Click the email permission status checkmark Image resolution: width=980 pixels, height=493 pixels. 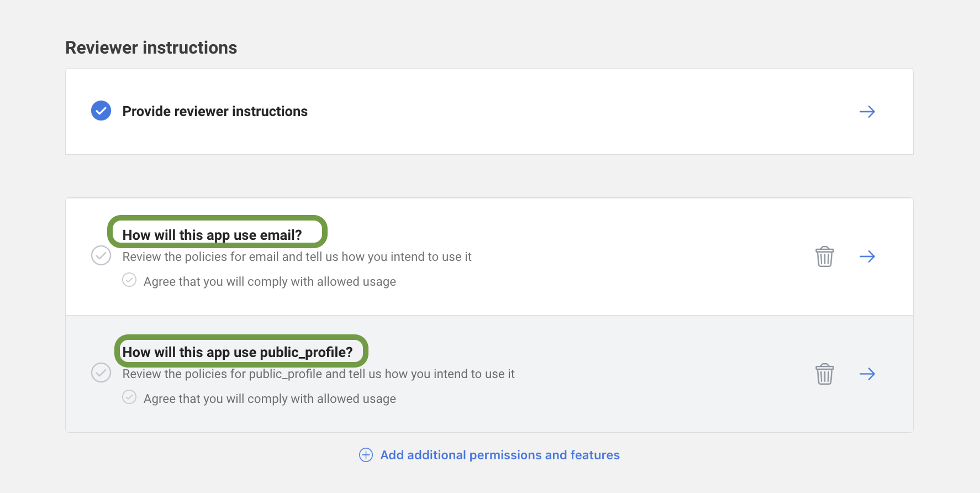101,255
